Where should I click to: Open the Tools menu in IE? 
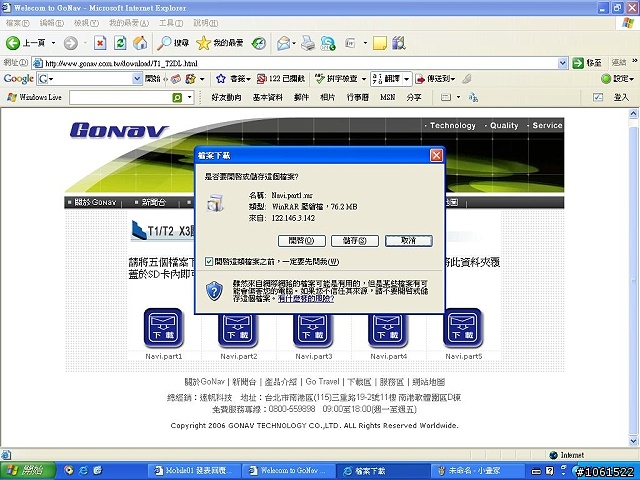pos(171,23)
